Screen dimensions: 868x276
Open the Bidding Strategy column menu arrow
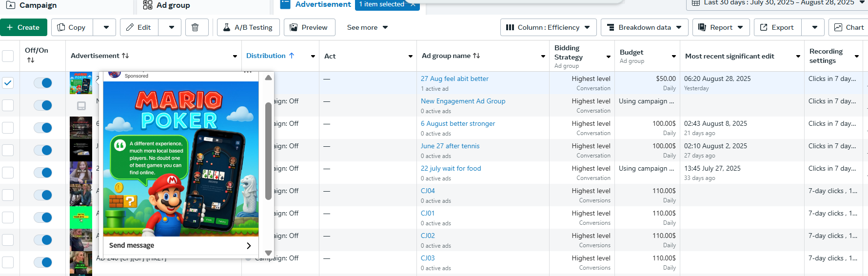pyautogui.click(x=609, y=57)
